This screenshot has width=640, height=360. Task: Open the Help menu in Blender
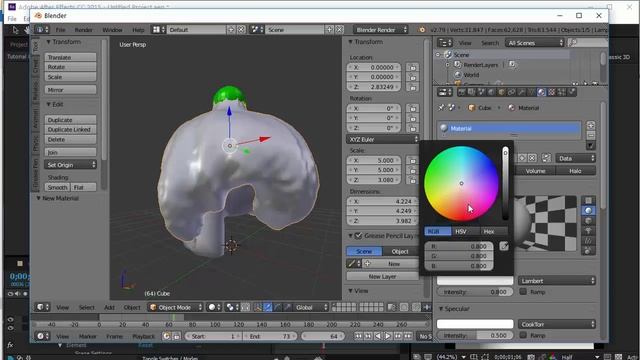pos(138,29)
